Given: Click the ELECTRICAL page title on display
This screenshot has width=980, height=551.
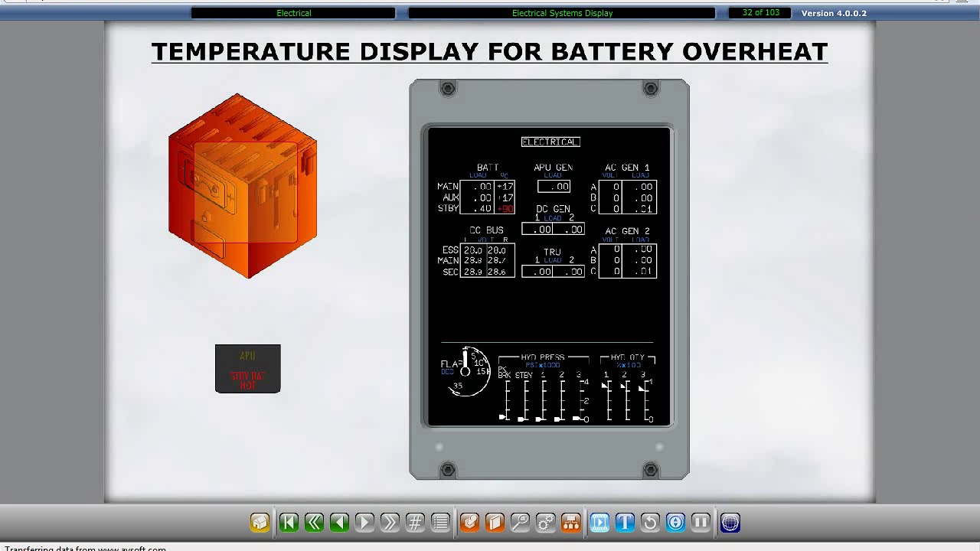Looking at the screenshot, I should pos(550,142).
